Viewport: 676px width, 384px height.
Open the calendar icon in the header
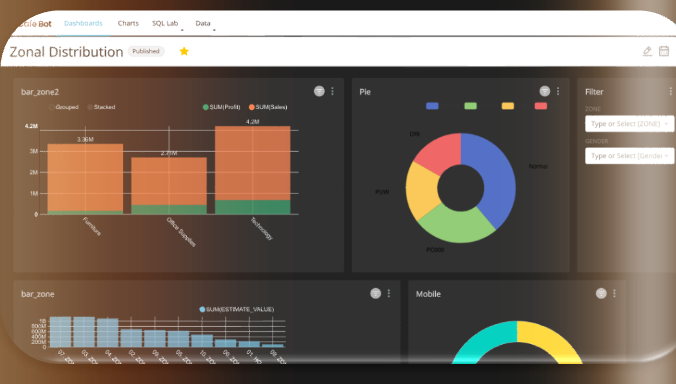click(x=664, y=51)
